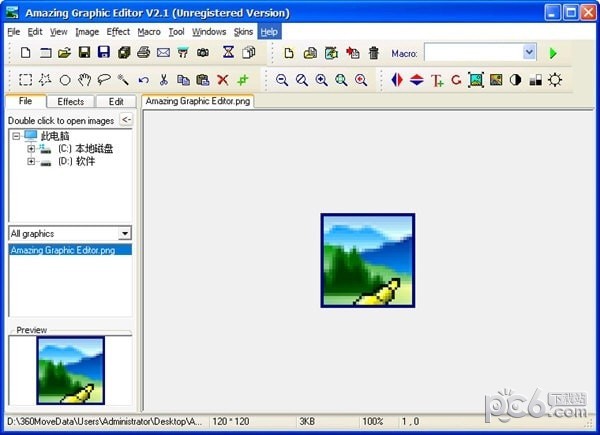Print the image using the printer icon
The image size is (600, 435).
point(143,52)
